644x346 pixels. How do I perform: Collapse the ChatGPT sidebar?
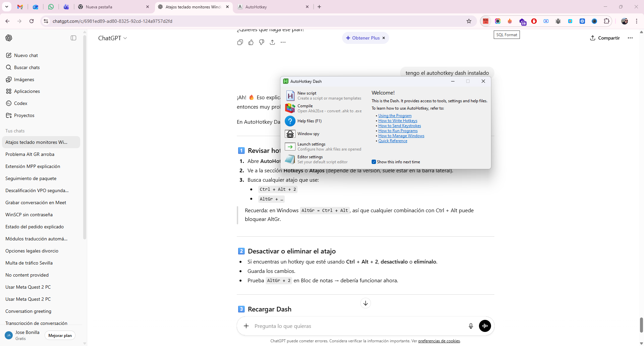point(73,38)
